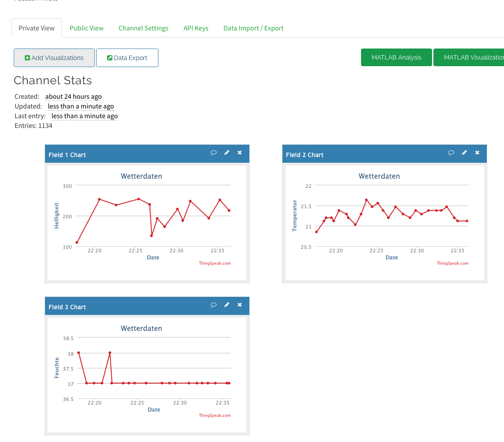The image size is (504, 442).
Task: Edit Field 2 Chart with pencil icon
Action: click(464, 153)
